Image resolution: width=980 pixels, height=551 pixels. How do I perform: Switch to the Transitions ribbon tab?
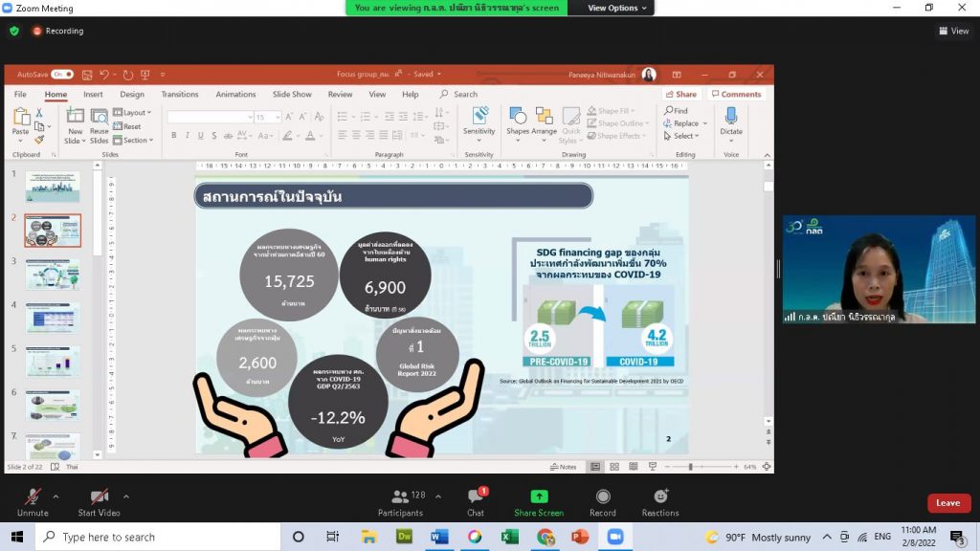180,95
